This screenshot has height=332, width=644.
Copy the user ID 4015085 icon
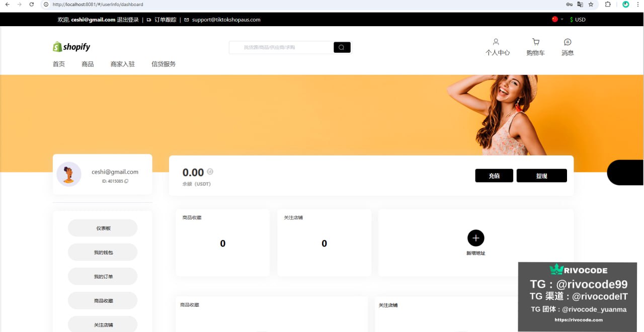(126, 181)
